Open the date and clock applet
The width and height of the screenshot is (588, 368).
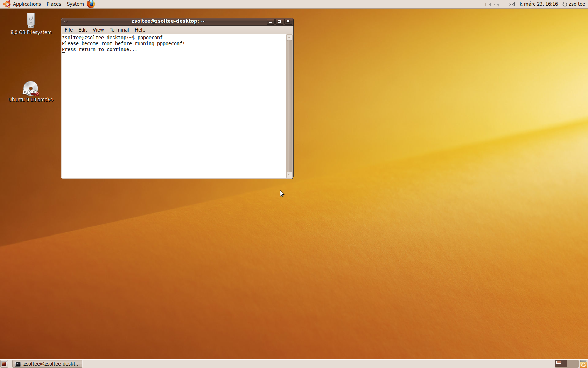click(x=539, y=4)
